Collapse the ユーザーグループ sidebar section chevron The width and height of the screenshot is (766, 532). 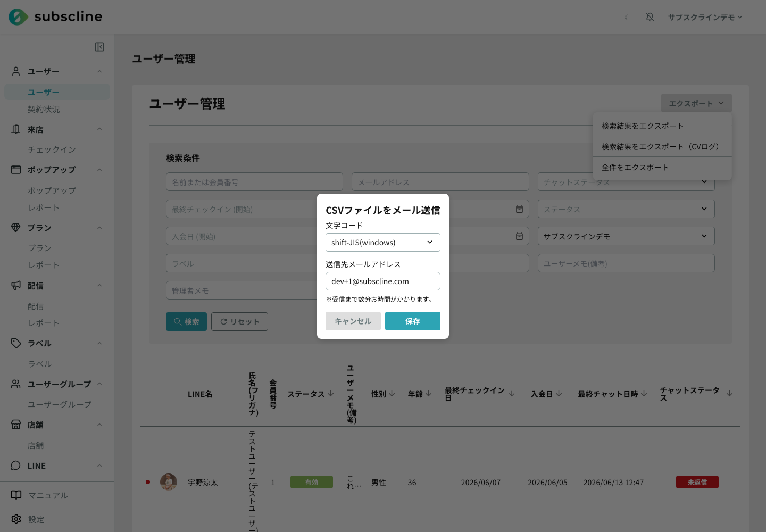[99, 384]
